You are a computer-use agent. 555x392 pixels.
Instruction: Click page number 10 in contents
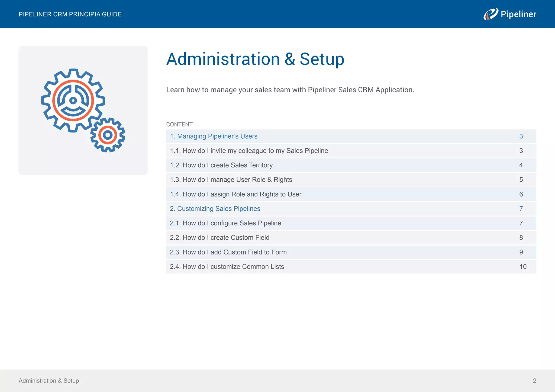pos(523,267)
